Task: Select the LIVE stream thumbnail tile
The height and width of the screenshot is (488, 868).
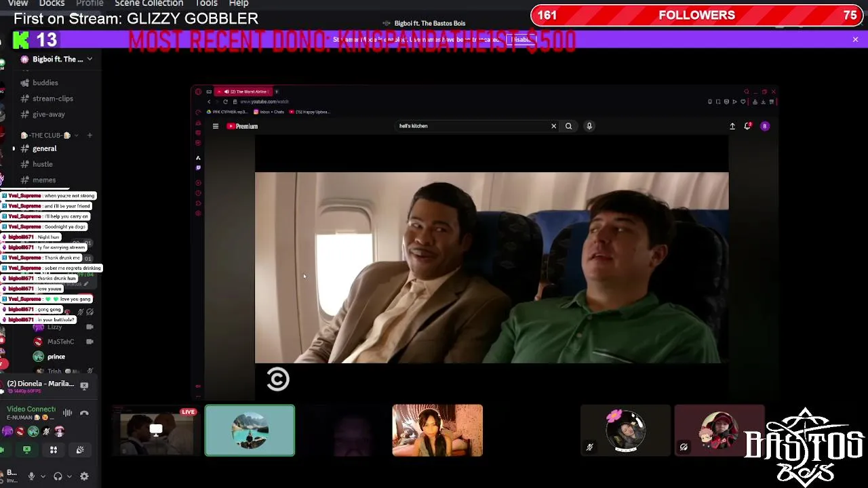Action: (x=157, y=431)
